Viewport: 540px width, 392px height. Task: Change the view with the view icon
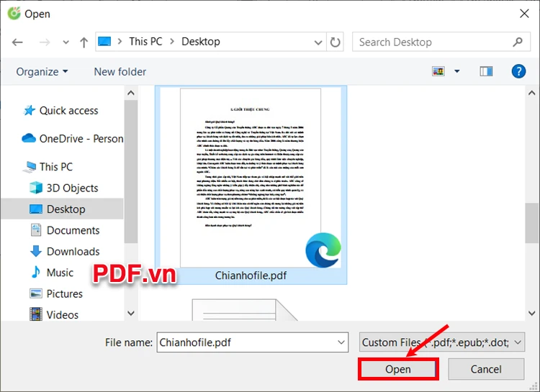438,71
